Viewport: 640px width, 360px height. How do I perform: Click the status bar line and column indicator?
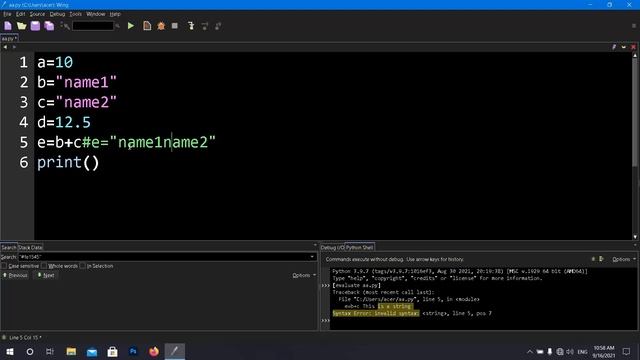[24, 338]
